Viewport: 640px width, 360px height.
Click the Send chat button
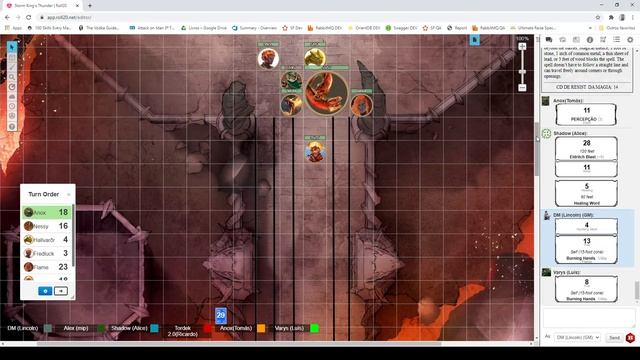[x=614, y=338]
